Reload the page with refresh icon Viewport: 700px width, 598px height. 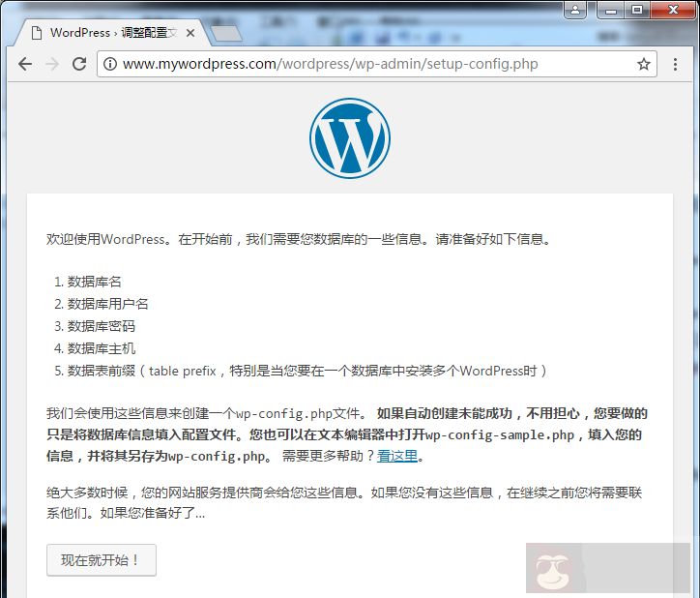click(x=79, y=65)
